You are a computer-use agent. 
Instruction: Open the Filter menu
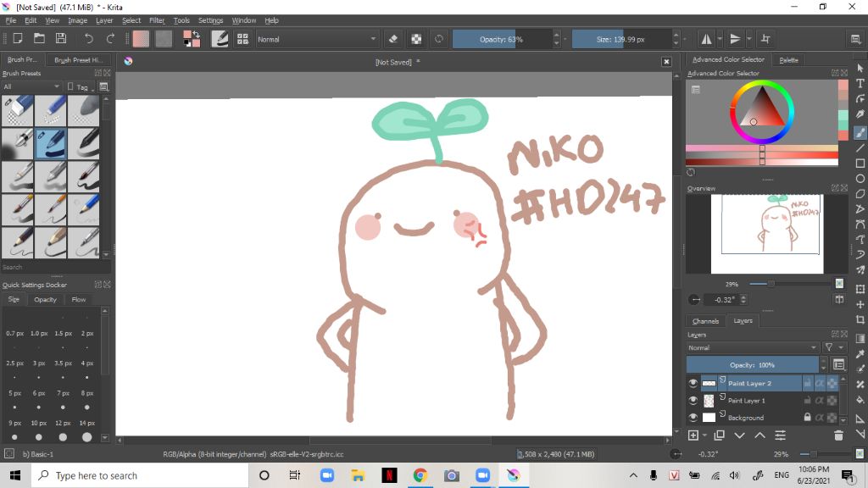pos(157,20)
